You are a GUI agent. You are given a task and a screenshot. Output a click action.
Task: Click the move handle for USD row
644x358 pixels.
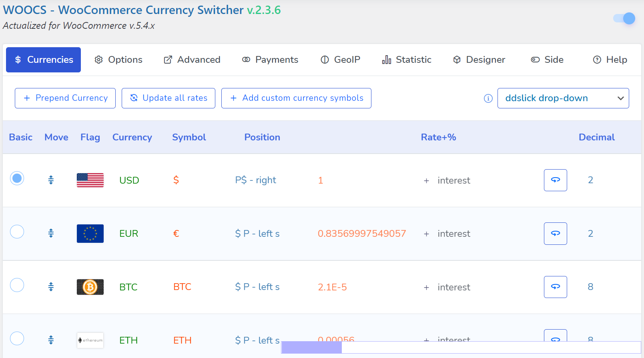[51, 180]
